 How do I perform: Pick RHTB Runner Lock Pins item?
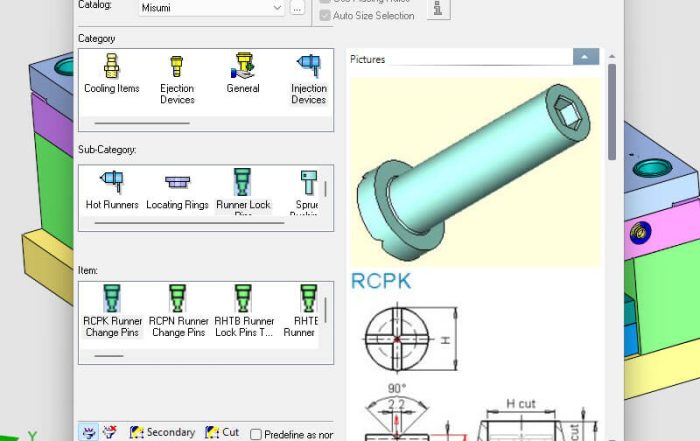pyautogui.click(x=243, y=310)
